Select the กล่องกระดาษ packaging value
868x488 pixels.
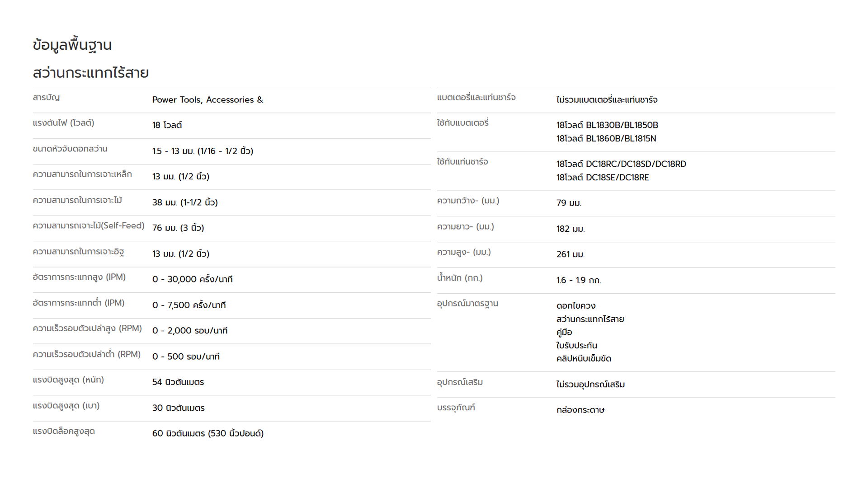tap(580, 410)
